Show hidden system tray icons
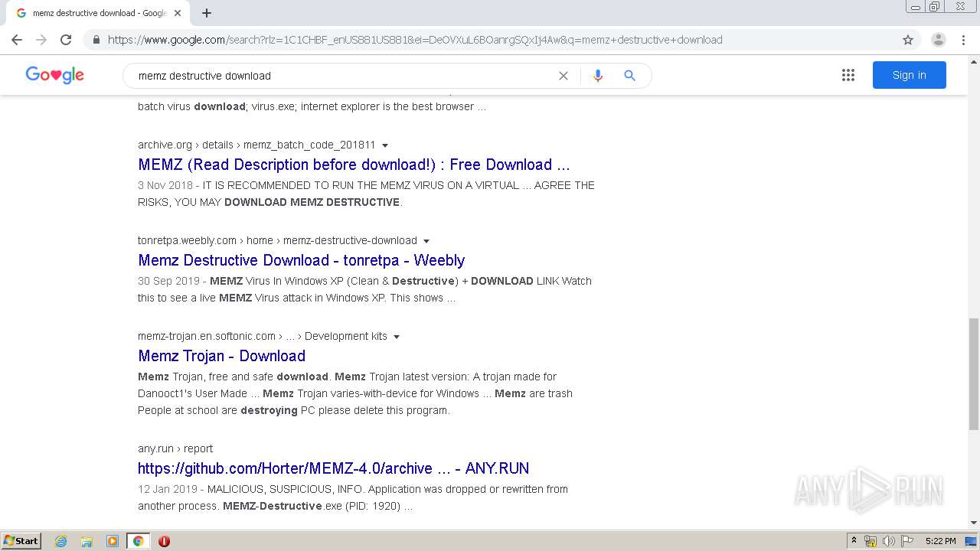Screen dimensions: 980x551 pos(854,540)
